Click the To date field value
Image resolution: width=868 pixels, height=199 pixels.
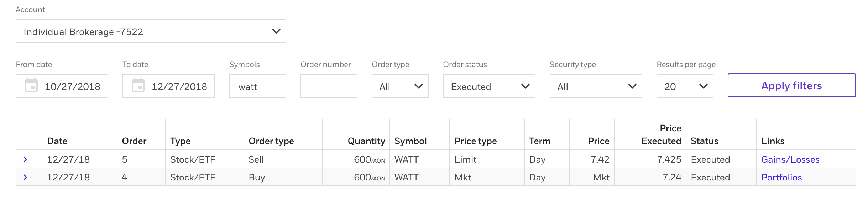click(x=179, y=87)
